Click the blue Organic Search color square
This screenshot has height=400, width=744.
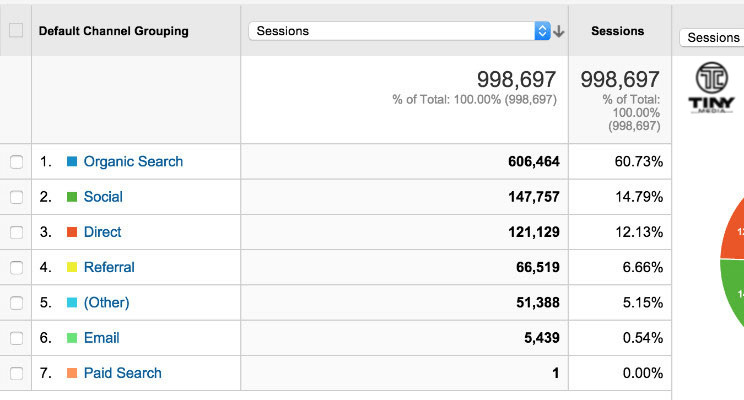(x=72, y=162)
